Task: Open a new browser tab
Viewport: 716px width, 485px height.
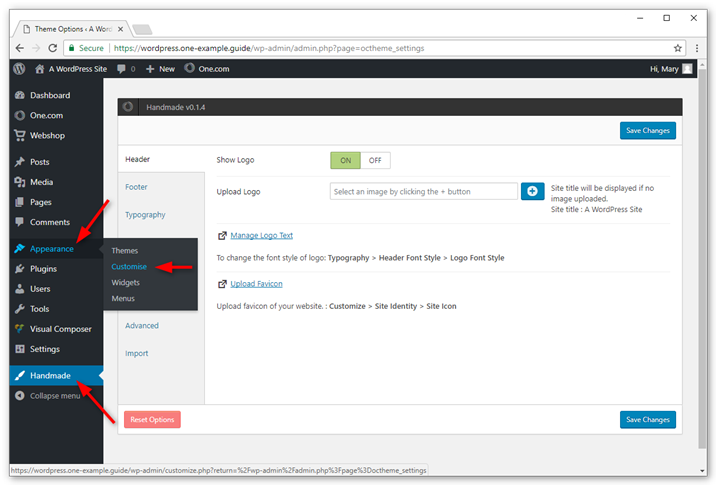Action: 142,30
